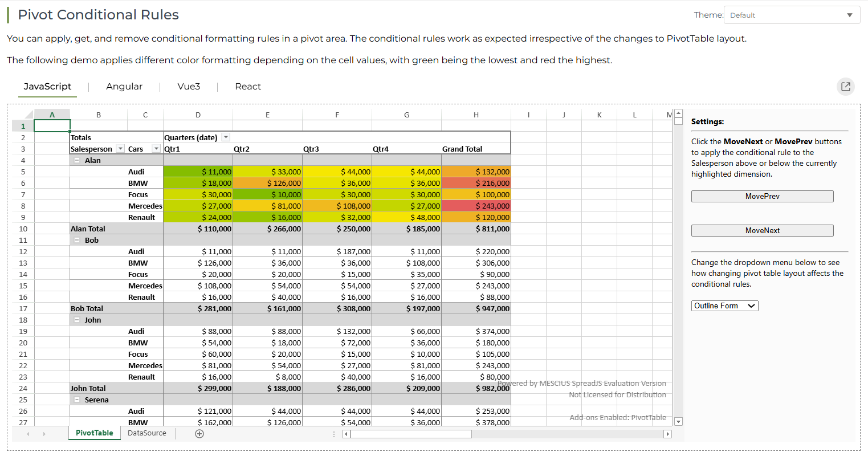This screenshot has width=868, height=452.
Task: Select column B header
Action: coord(99,115)
